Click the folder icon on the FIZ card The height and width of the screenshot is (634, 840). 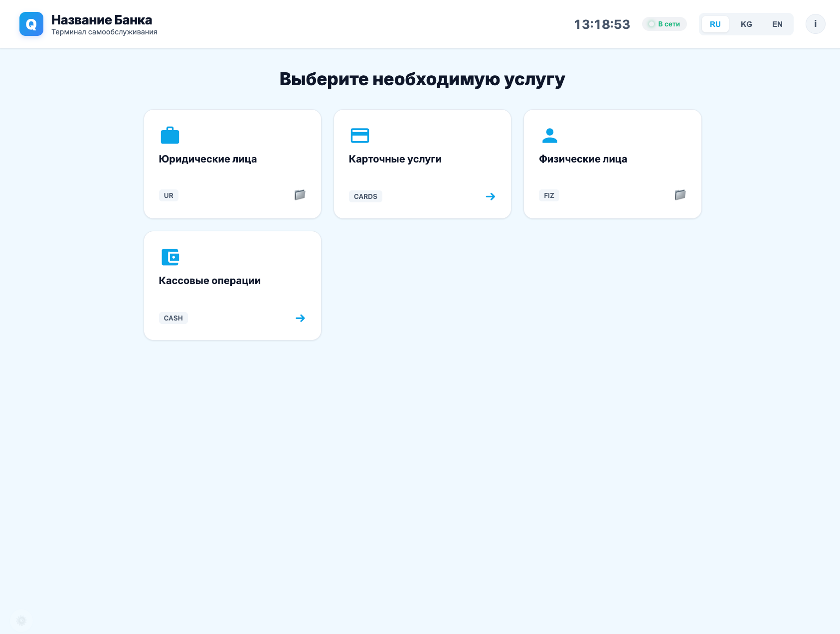click(680, 195)
